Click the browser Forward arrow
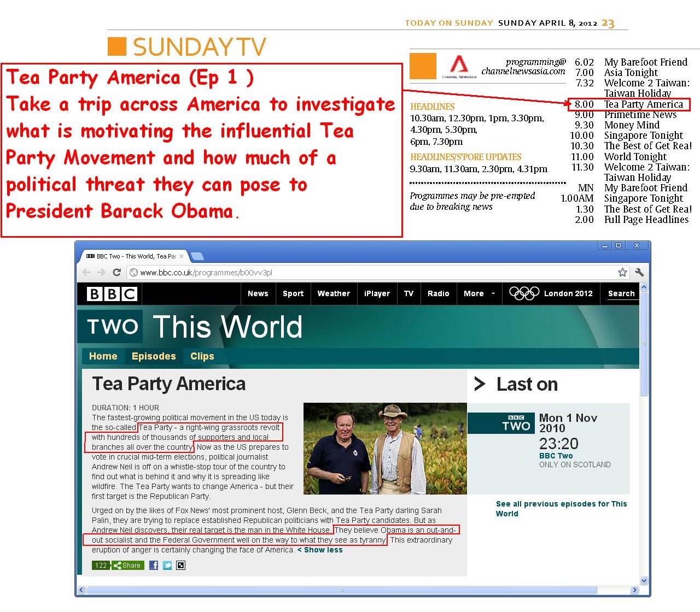Image resolution: width=700 pixels, height=612 pixels. click(x=101, y=272)
